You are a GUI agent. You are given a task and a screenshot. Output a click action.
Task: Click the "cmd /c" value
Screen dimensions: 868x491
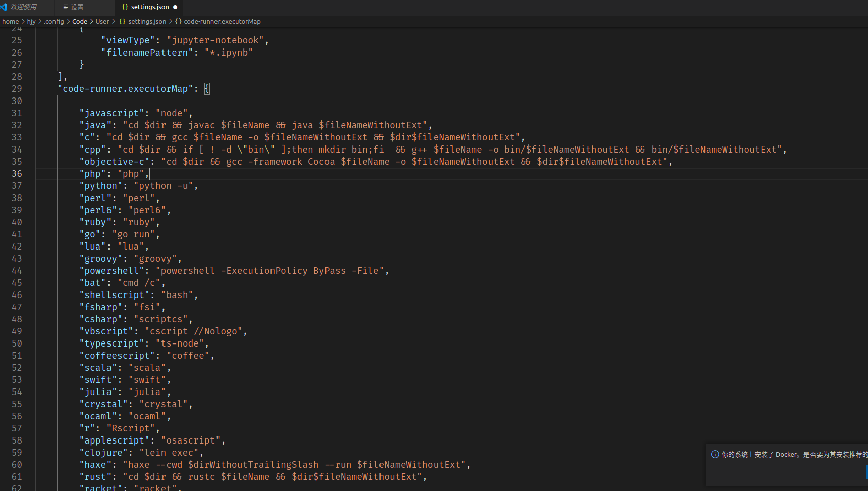(x=139, y=283)
